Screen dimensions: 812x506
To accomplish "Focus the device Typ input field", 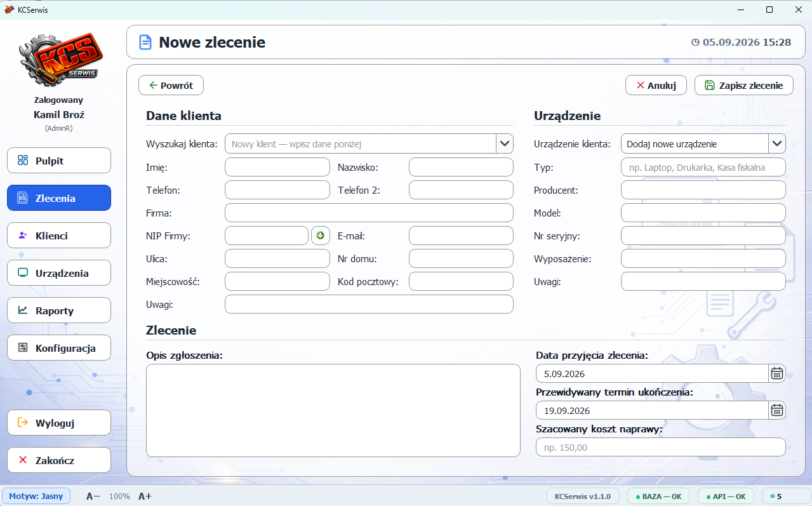I will point(703,167).
